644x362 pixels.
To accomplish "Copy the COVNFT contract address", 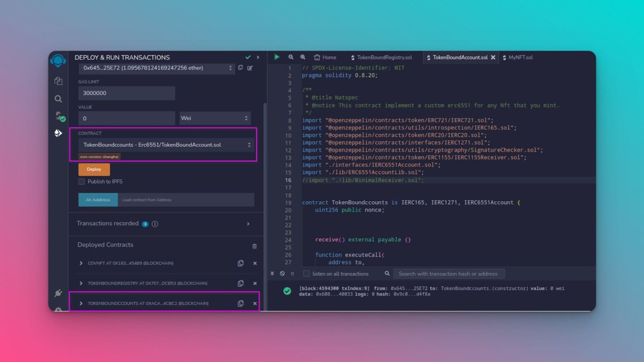I will coord(241,263).
